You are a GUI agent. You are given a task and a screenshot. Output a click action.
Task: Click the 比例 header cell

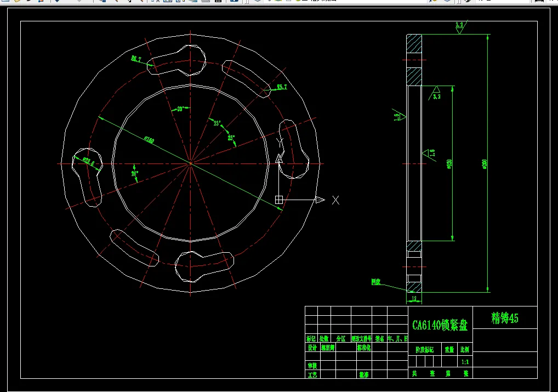(465, 350)
